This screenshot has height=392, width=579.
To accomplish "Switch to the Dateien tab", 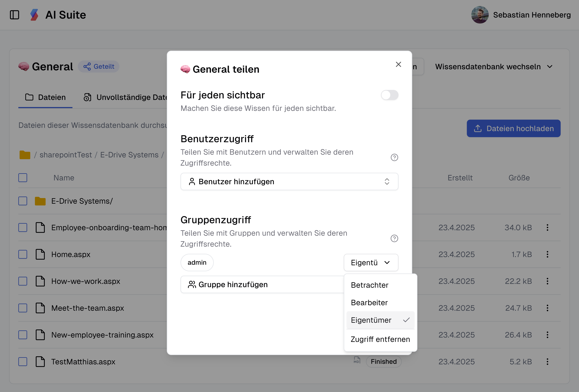I will (x=45, y=97).
